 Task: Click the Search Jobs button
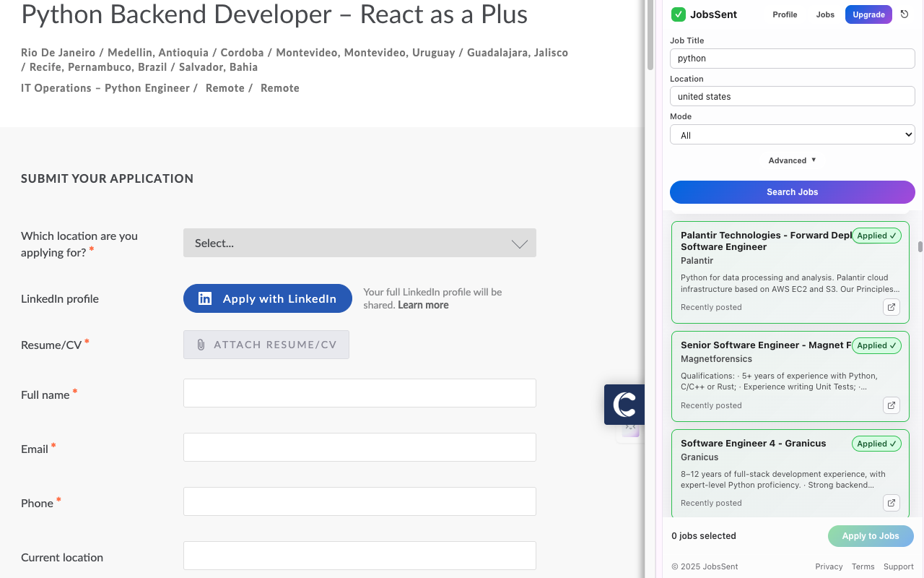[x=792, y=192]
